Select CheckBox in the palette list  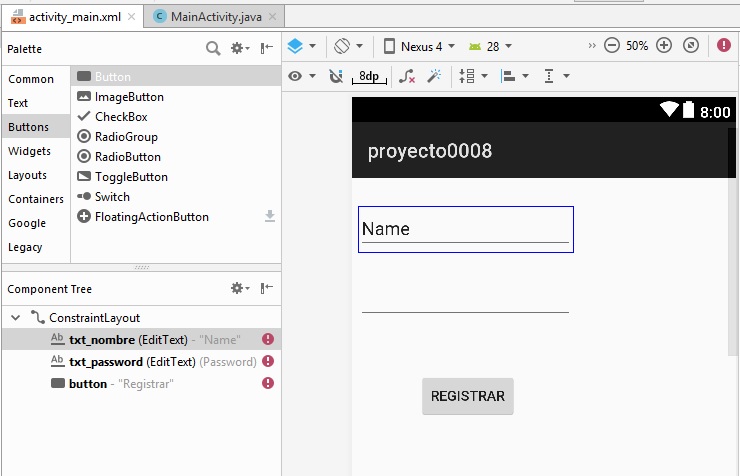tap(121, 117)
